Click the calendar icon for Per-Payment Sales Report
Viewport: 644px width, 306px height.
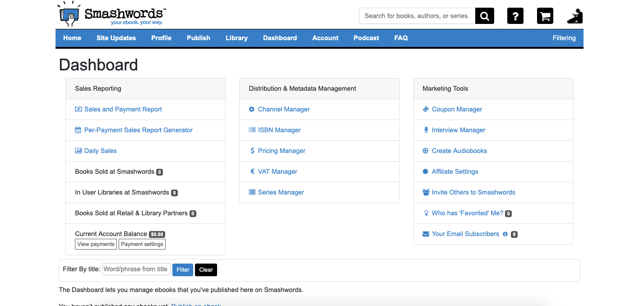(78, 130)
